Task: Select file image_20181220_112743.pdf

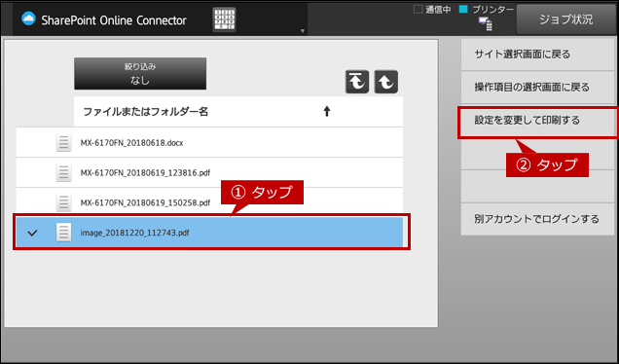Action: (x=209, y=233)
